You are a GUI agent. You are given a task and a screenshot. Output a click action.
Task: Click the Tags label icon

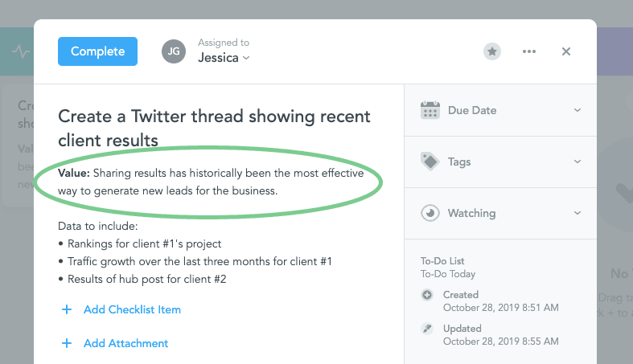430,162
